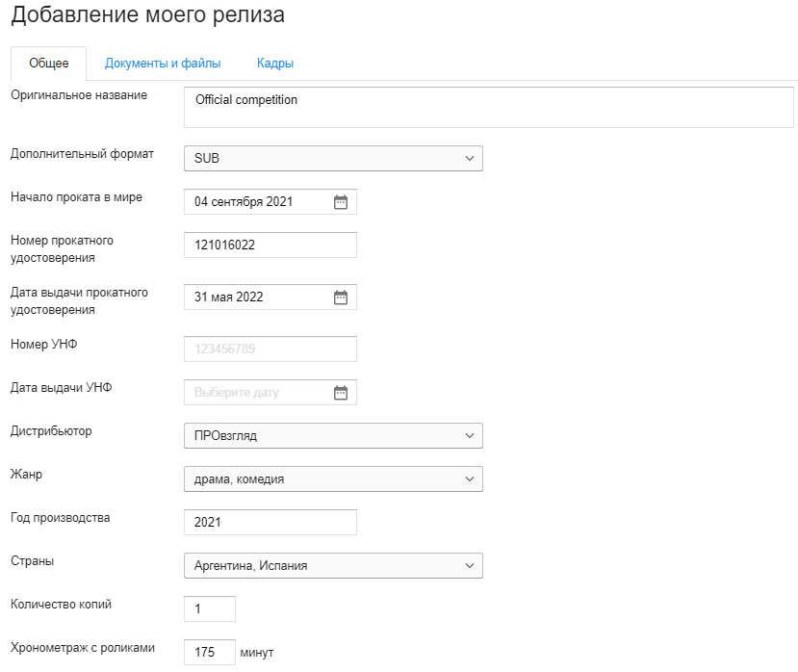Click the distribution certificate number field 121016022
The image size is (798, 672).
270,245
